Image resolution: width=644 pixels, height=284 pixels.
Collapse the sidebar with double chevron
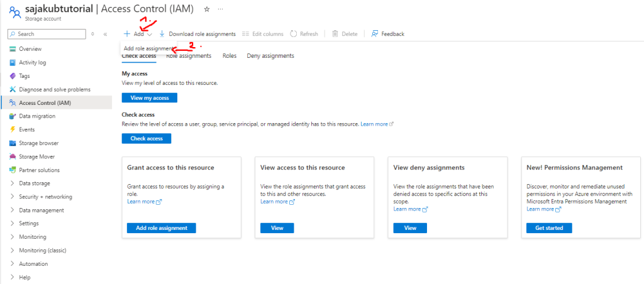[105, 34]
